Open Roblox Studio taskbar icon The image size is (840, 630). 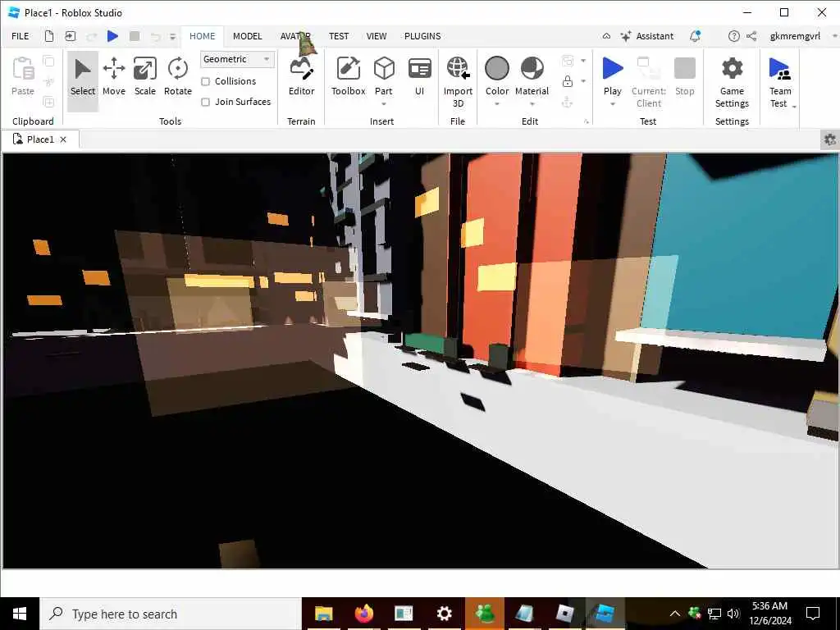[x=604, y=614]
